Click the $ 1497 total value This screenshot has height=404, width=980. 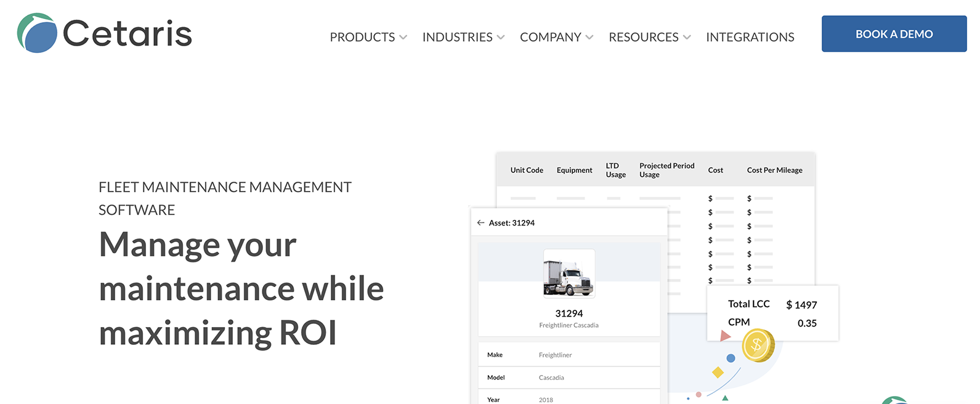[x=801, y=305]
